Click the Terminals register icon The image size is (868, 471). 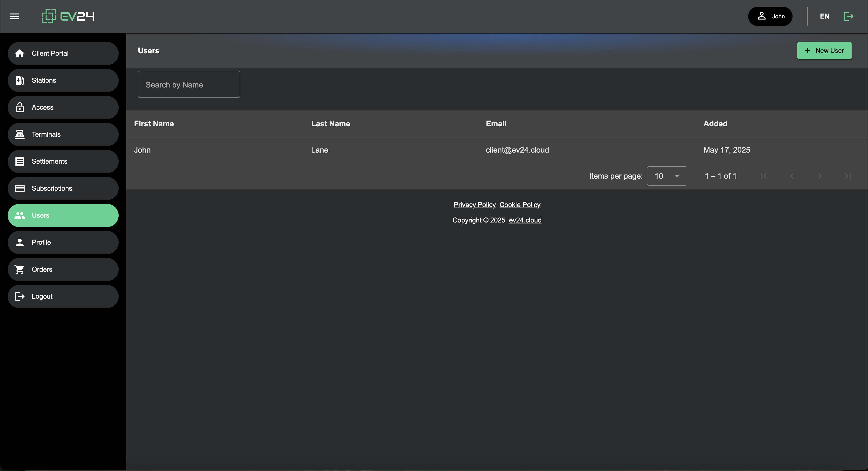click(x=20, y=135)
